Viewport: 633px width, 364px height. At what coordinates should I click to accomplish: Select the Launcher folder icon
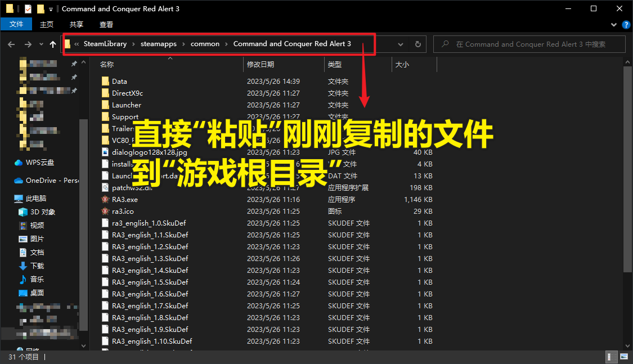point(105,105)
